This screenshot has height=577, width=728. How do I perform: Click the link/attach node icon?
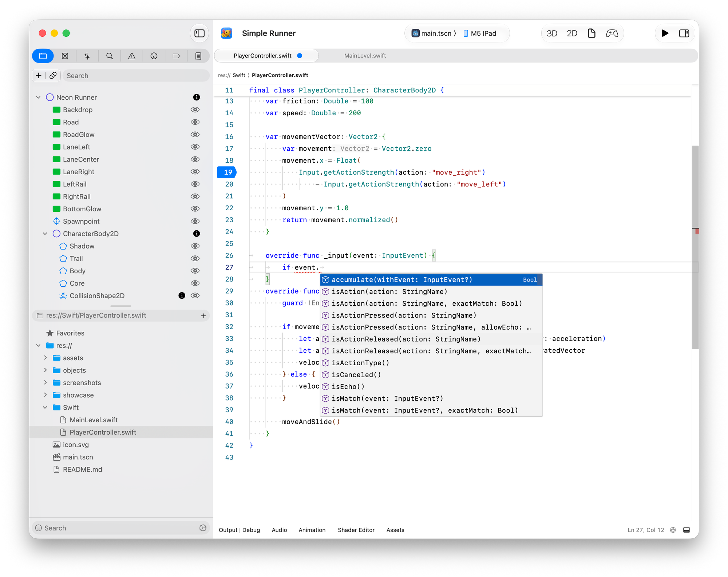pyautogui.click(x=53, y=76)
